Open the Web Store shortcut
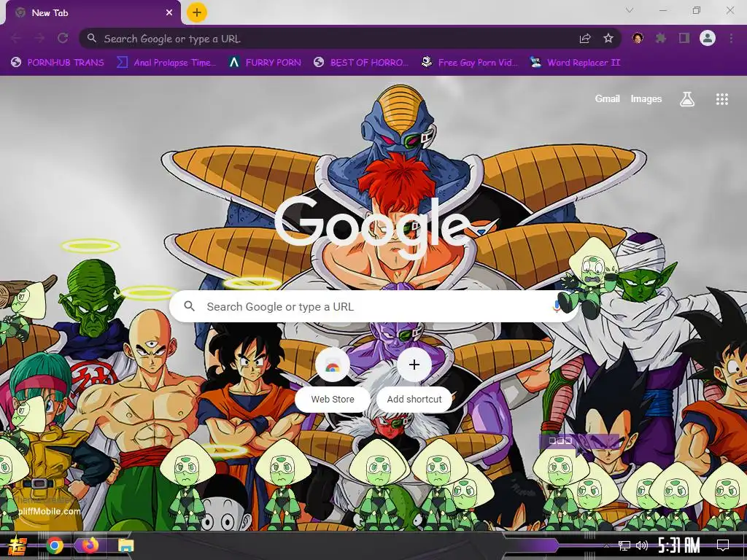 (333, 379)
